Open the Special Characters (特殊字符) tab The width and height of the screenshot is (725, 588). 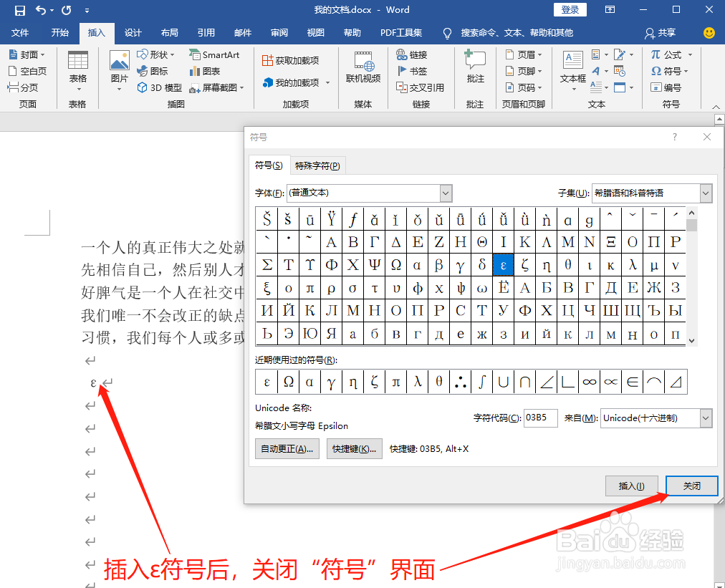coord(317,165)
